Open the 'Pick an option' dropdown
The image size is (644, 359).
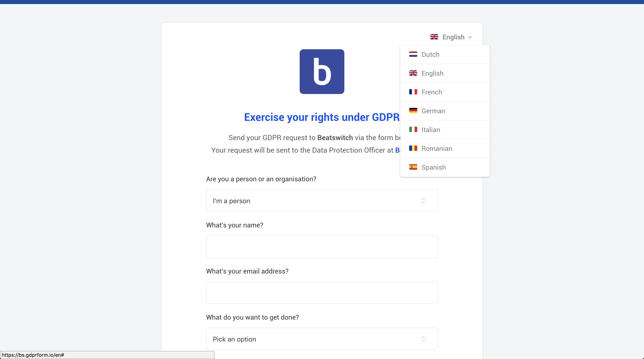[x=322, y=339]
